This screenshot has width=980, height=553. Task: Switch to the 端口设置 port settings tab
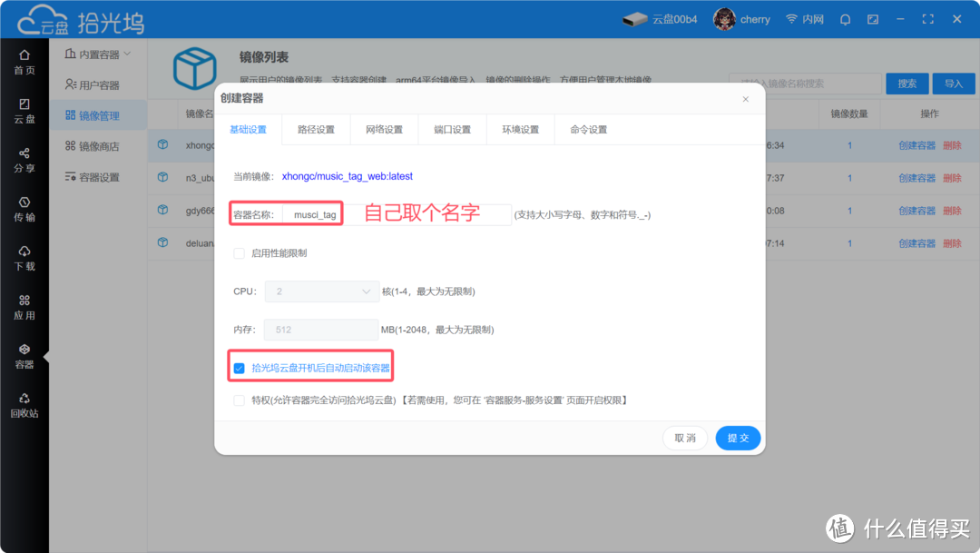(x=451, y=129)
